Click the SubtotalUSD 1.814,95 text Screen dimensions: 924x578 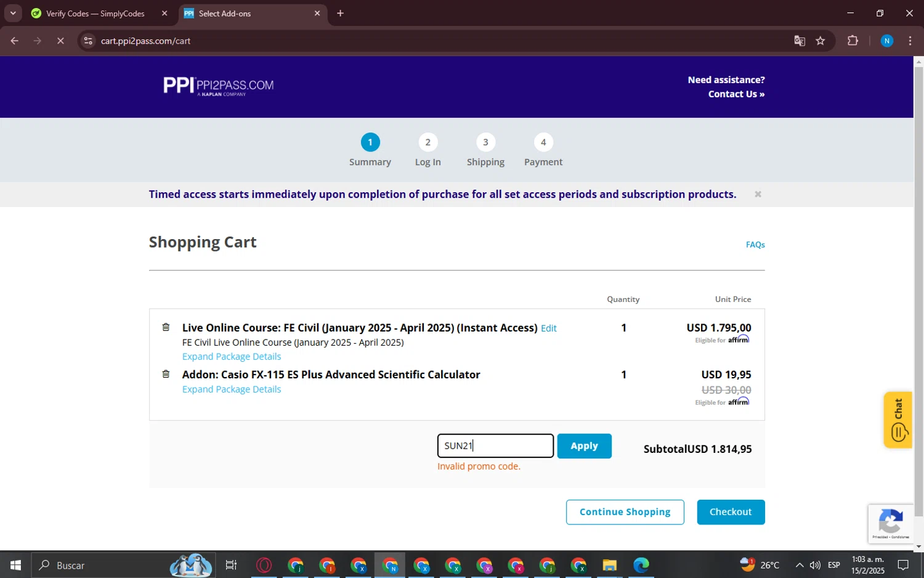point(697,449)
